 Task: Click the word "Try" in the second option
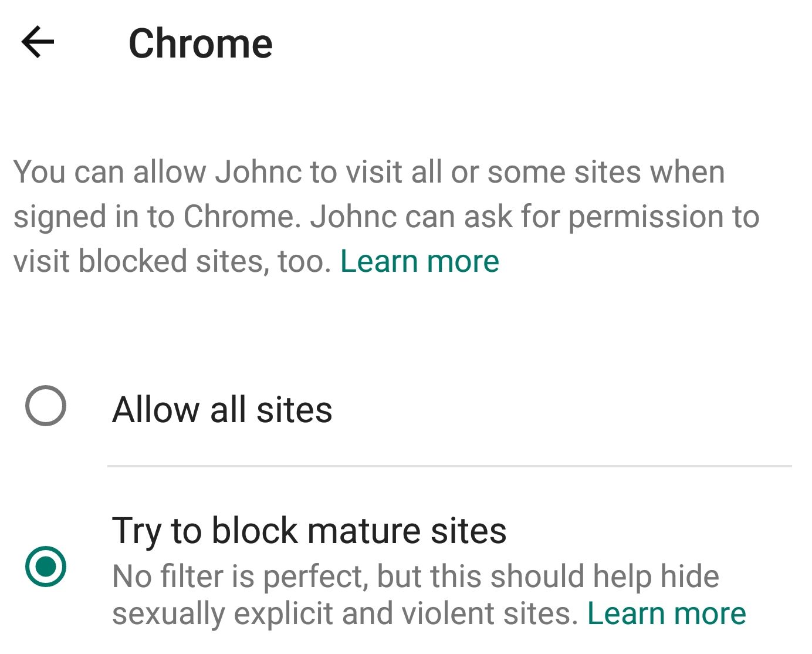tap(136, 531)
